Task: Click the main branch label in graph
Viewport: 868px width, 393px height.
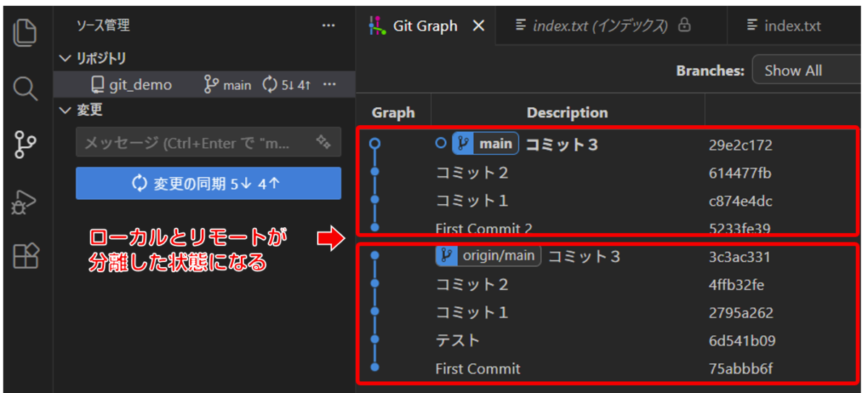Action: tap(485, 144)
